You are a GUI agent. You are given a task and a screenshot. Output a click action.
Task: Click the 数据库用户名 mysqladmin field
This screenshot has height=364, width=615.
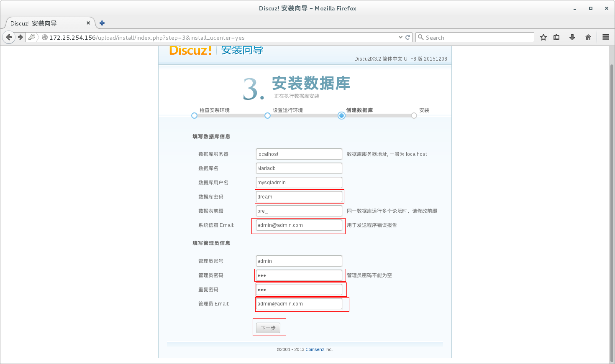coord(299,183)
